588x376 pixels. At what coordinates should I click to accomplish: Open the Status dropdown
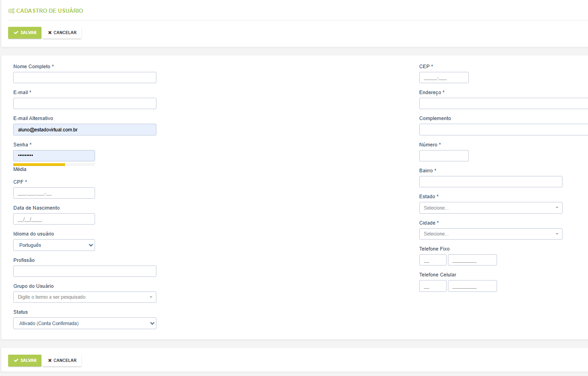click(x=85, y=323)
